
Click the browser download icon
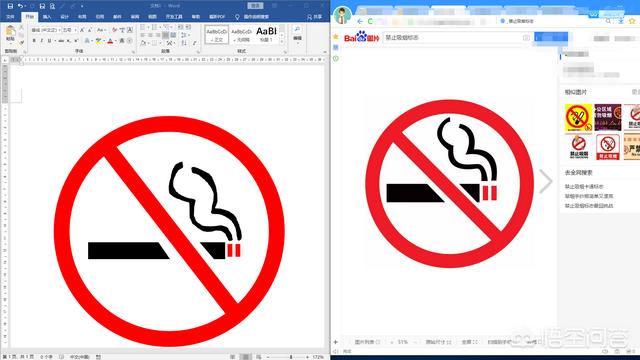(x=621, y=21)
